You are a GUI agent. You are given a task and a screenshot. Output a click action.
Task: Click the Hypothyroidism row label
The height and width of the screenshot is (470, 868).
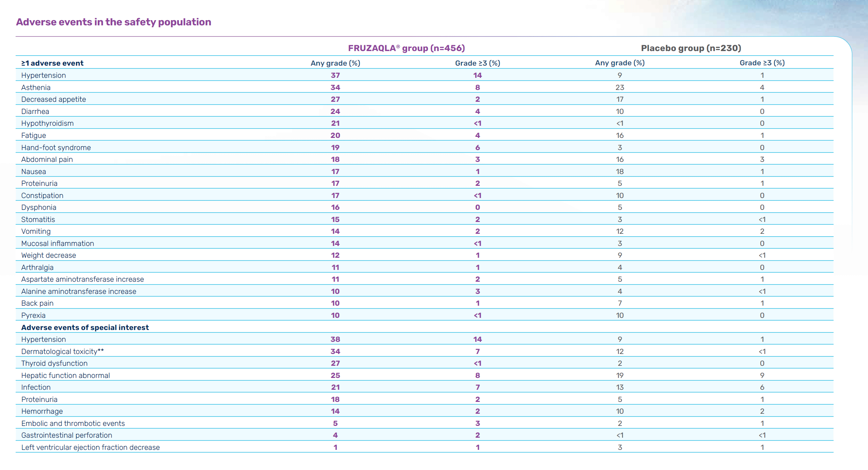[47, 123]
